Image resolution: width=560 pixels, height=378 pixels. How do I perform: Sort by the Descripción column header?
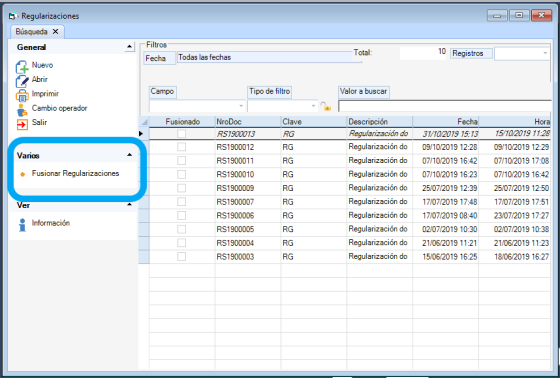379,122
